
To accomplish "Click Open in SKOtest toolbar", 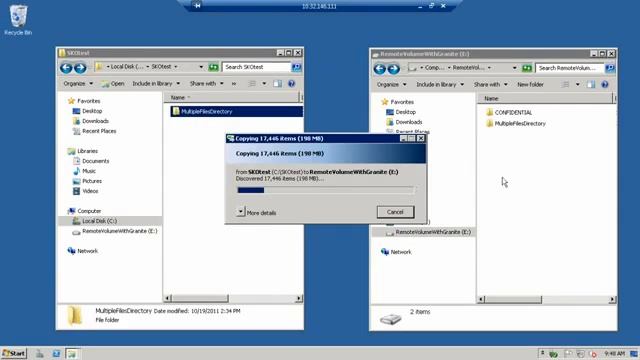I will (x=113, y=84).
